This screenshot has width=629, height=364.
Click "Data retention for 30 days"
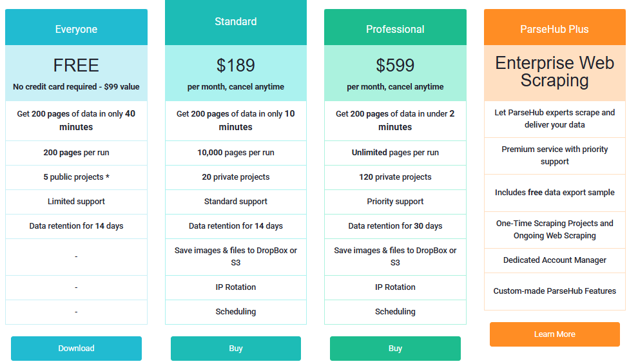395,226
